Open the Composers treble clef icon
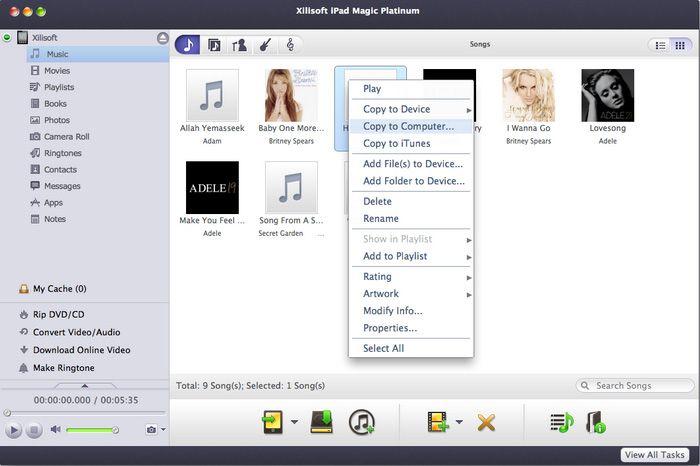The height and width of the screenshot is (466, 700). tap(290, 45)
